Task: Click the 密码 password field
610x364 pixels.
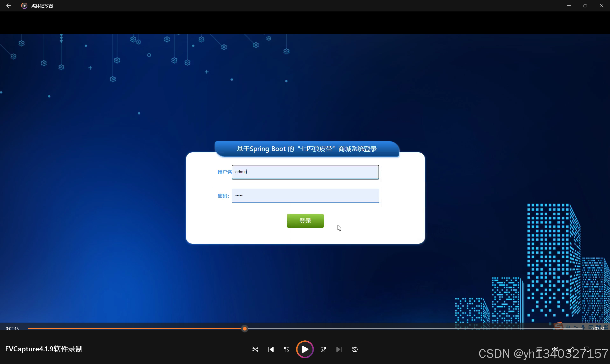Action: (x=305, y=195)
